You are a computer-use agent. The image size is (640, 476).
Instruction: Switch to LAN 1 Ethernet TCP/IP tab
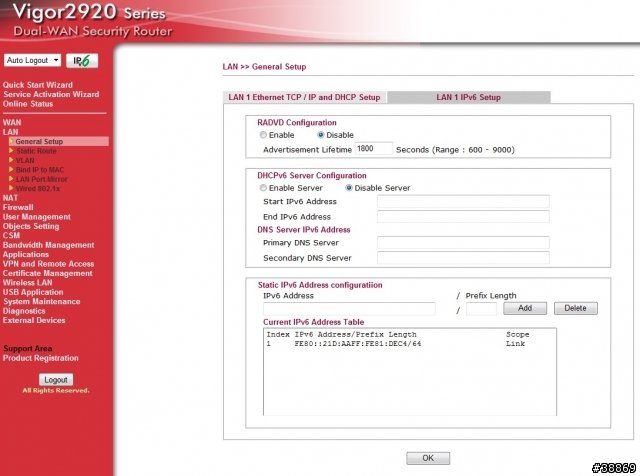[x=304, y=97]
